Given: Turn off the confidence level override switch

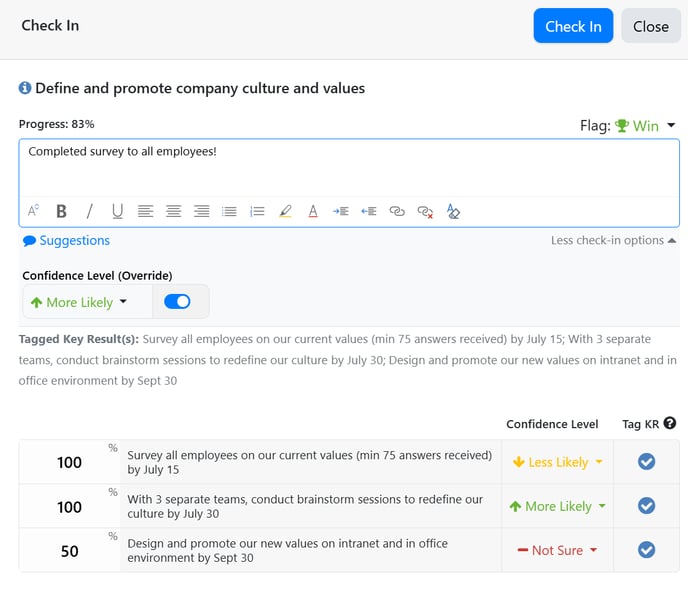Looking at the screenshot, I should [x=177, y=301].
